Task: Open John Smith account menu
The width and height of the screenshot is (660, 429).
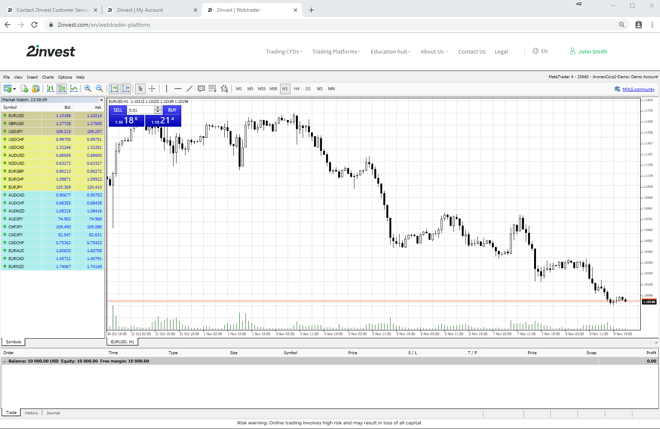Action: 588,51
